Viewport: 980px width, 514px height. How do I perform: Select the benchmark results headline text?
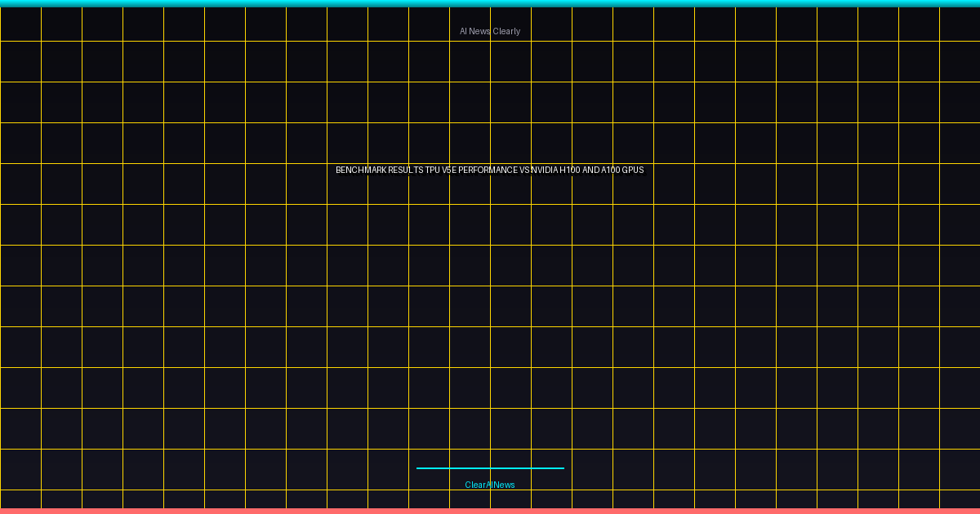click(490, 170)
